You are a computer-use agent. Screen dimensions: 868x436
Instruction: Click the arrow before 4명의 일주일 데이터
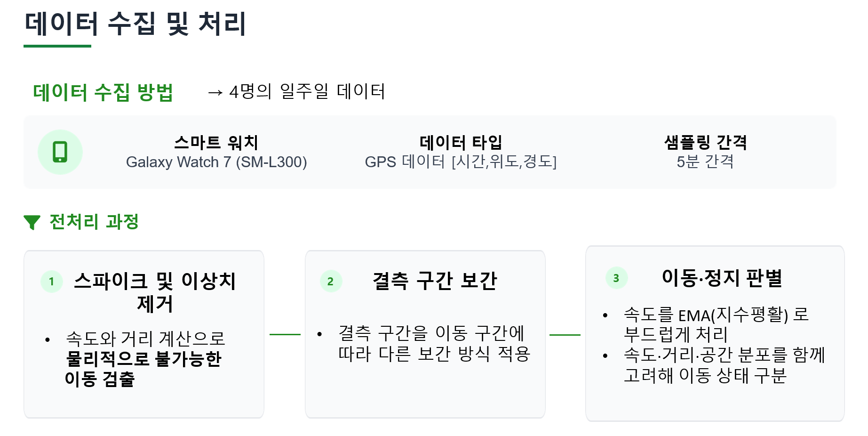pyautogui.click(x=215, y=93)
